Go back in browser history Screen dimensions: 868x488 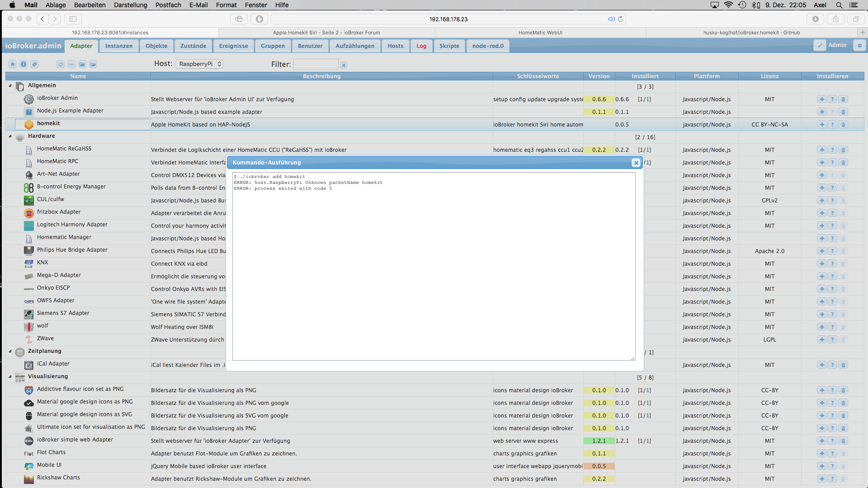pos(42,19)
